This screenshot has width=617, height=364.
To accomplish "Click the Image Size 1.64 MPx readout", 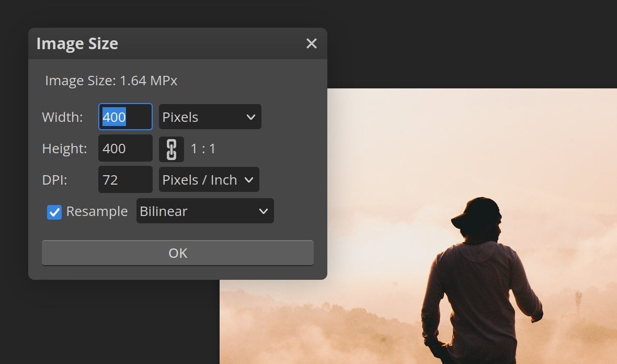I will pyautogui.click(x=111, y=81).
